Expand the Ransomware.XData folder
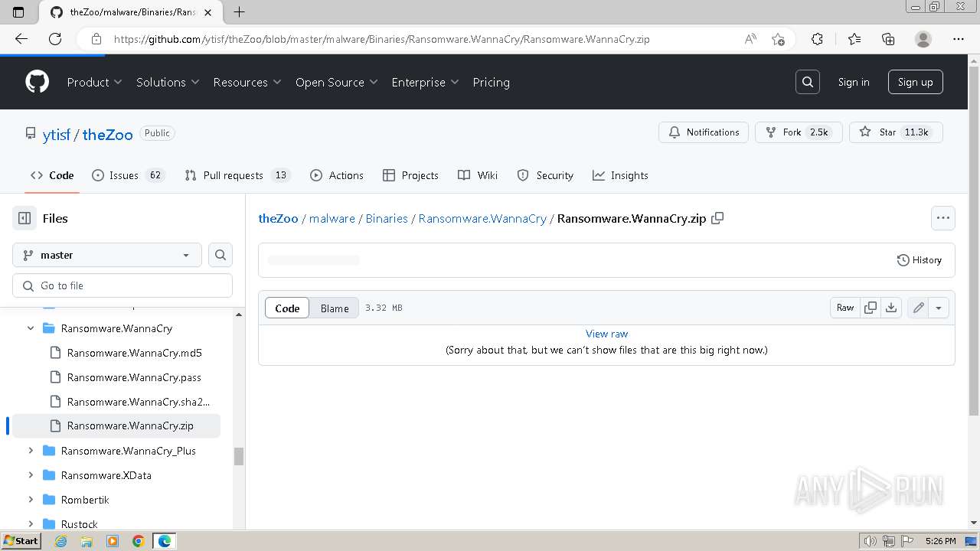Viewport: 980px width, 551px height. pyautogui.click(x=31, y=475)
